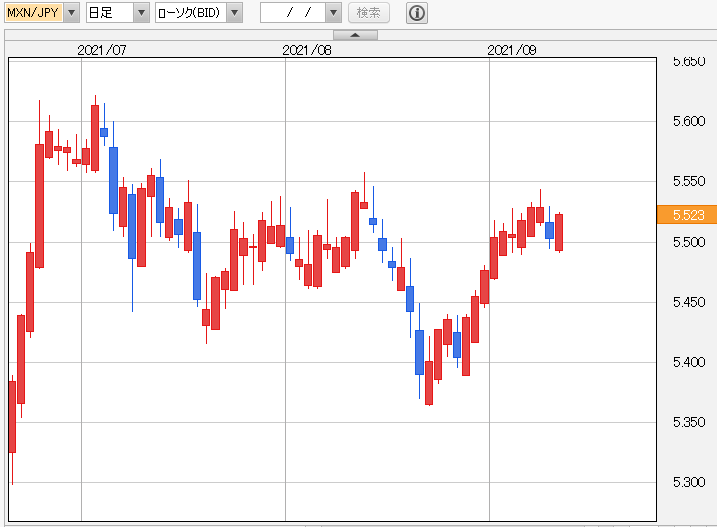Image resolution: width=717 pixels, height=527 pixels.
Task: Open the MXN/JPY currency pair dropdown arrow
Action: coord(71,13)
